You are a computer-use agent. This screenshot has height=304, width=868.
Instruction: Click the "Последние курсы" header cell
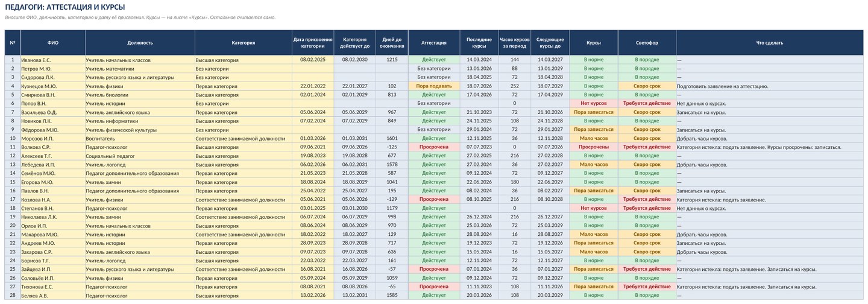click(x=479, y=43)
